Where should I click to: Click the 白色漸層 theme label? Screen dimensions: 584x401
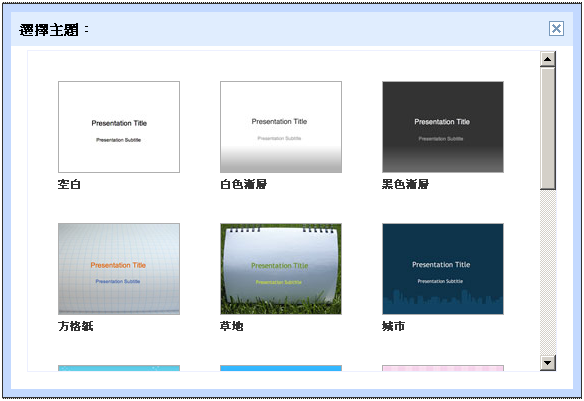point(244,184)
